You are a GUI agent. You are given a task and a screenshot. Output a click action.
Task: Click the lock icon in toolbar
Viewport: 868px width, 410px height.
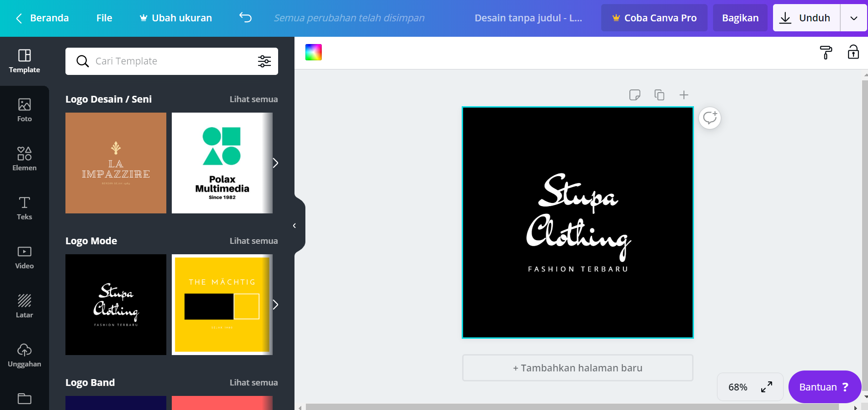pyautogui.click(x=853, y=52)
